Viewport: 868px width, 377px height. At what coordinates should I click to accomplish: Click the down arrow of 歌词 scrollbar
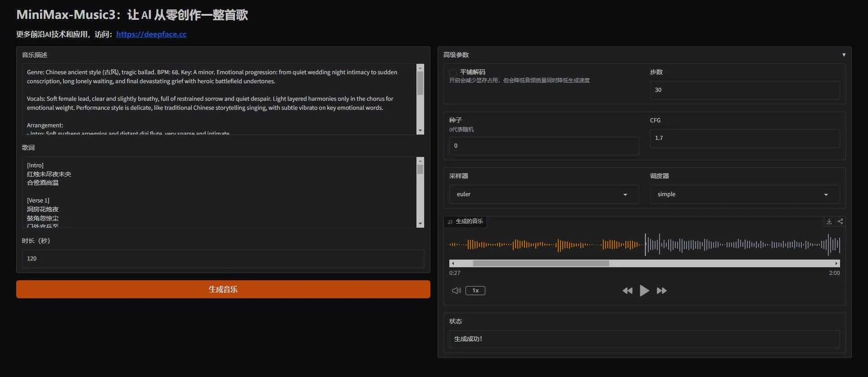[420, 224]
